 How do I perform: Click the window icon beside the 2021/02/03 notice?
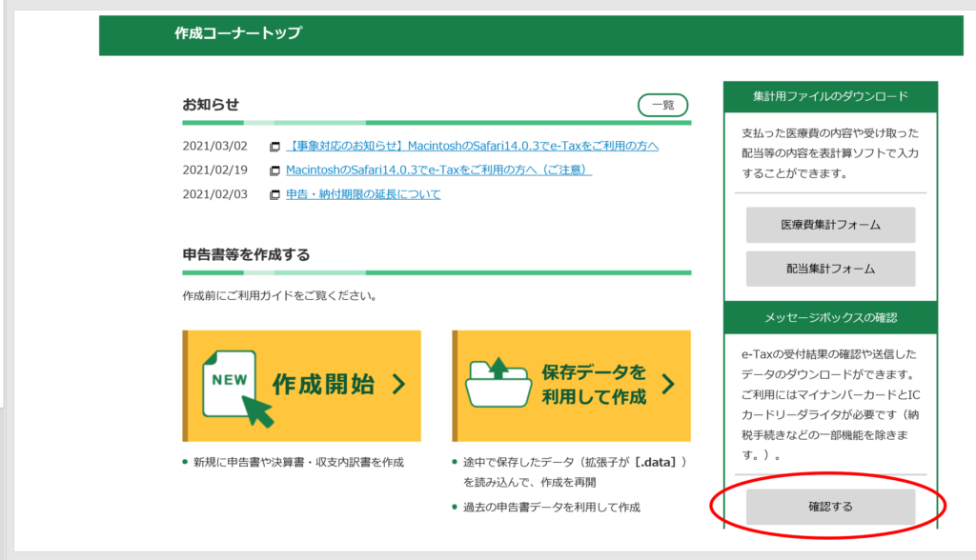[274, 194]
